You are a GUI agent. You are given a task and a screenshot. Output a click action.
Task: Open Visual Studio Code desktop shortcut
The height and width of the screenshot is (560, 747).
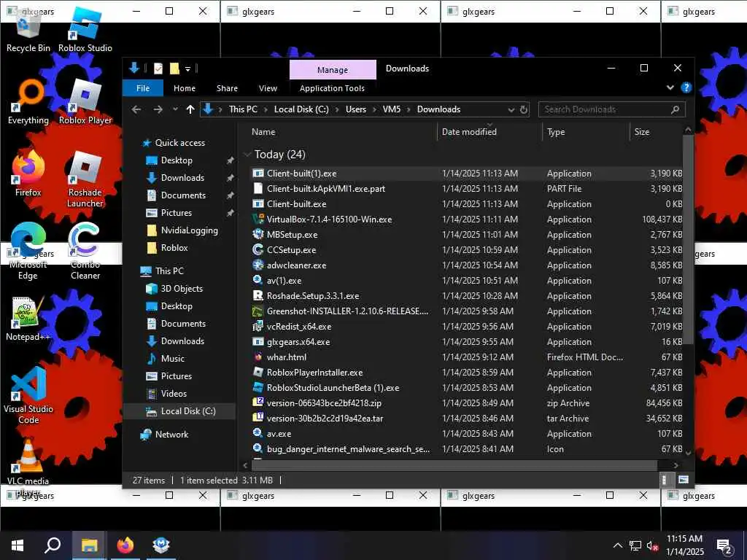tap(28, 395)
